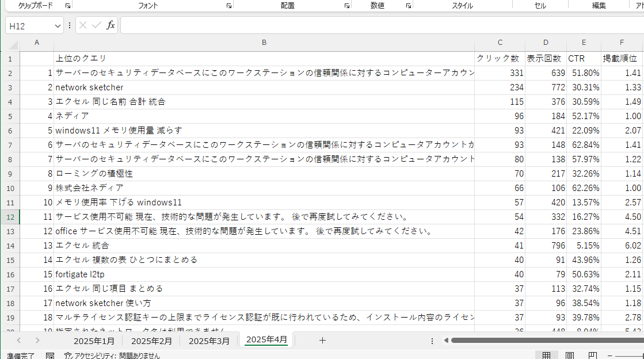
Task: Open the 数値 number format dialog launcher
Action: [x=408, y=5]
